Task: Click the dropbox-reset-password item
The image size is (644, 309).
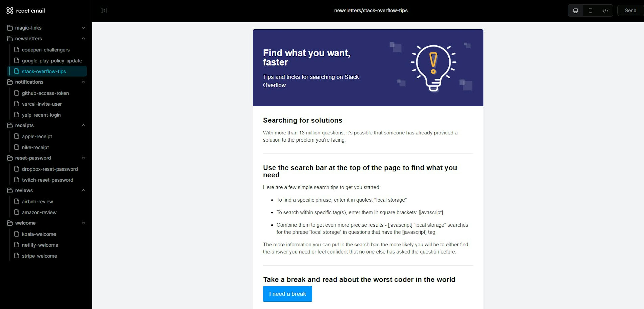Action: point(49,169)
